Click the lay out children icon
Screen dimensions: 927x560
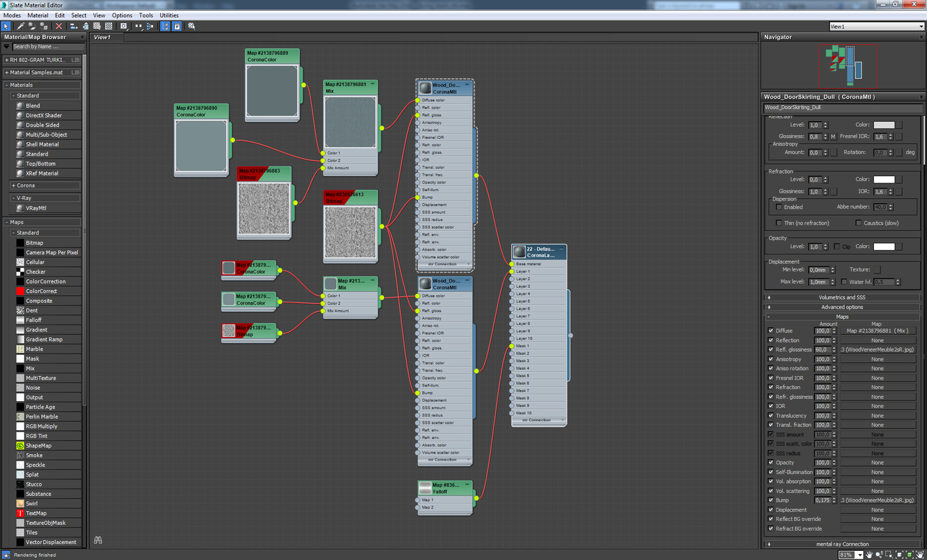pyautogui.click(x=150, y=26)
